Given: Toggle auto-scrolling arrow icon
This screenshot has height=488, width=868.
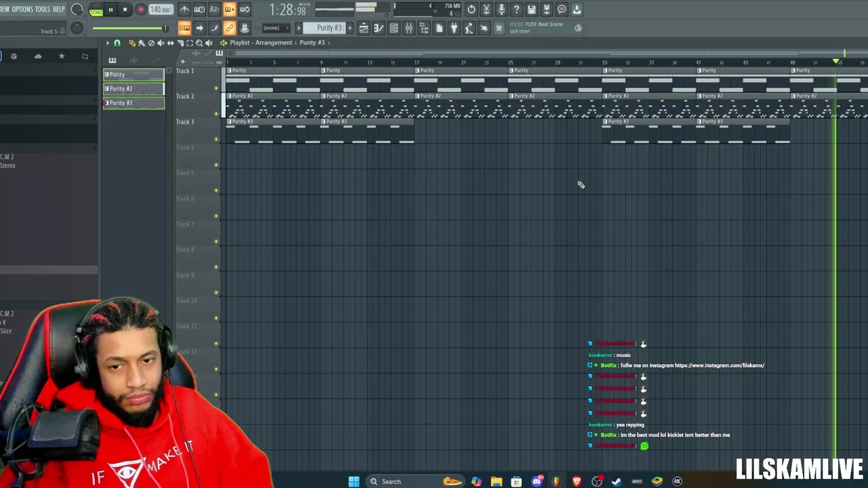Looking at the screenshot, I should point(199,28).
